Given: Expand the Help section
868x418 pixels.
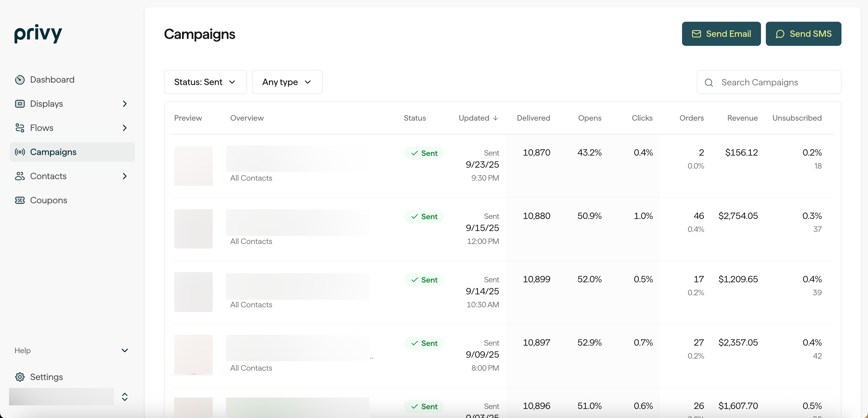Looking at the screenshot, I should [125, 350].
